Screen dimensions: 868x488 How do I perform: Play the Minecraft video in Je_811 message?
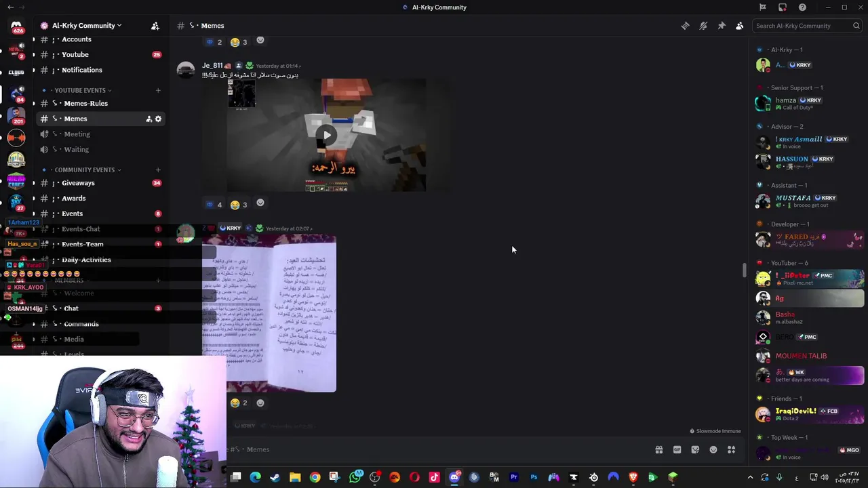point(327,135)
